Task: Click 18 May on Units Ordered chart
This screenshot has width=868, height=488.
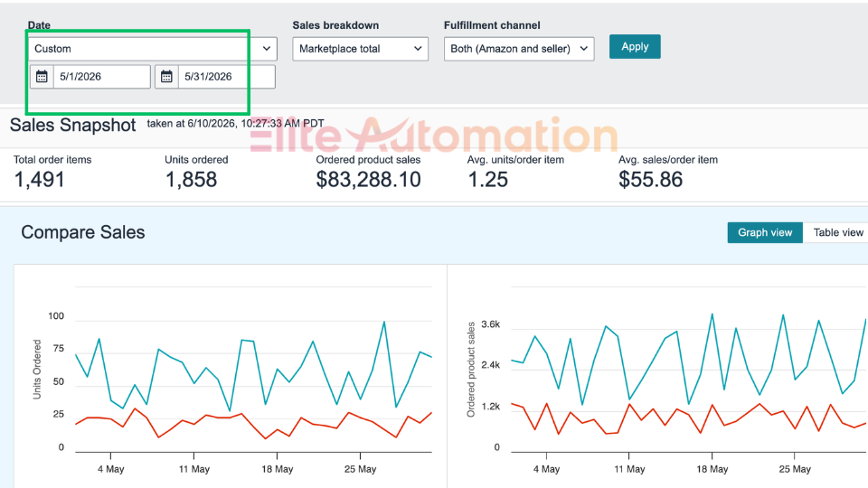Action: coord(278,469)
